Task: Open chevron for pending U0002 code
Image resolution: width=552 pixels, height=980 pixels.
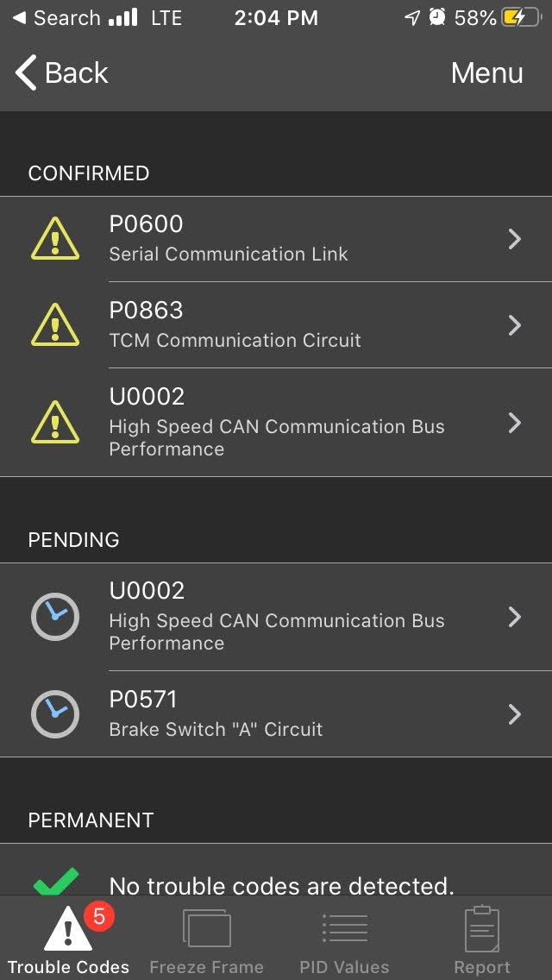Action: 515,617
